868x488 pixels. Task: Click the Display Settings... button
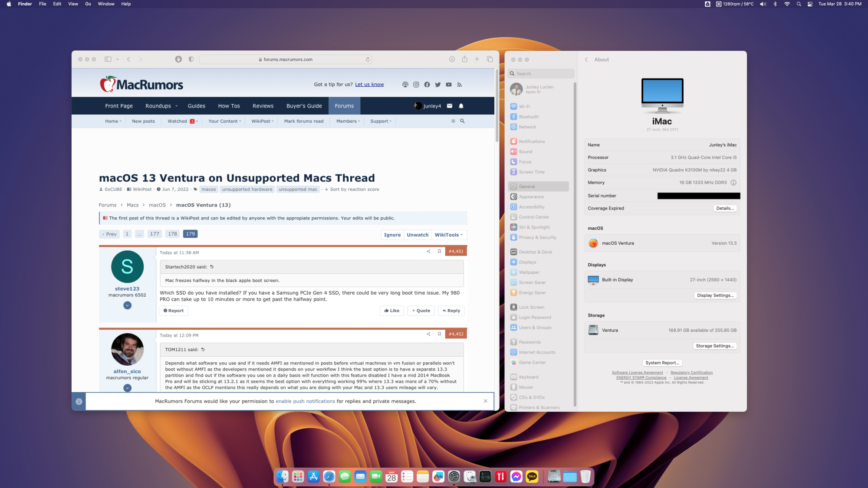click(715, 295)
